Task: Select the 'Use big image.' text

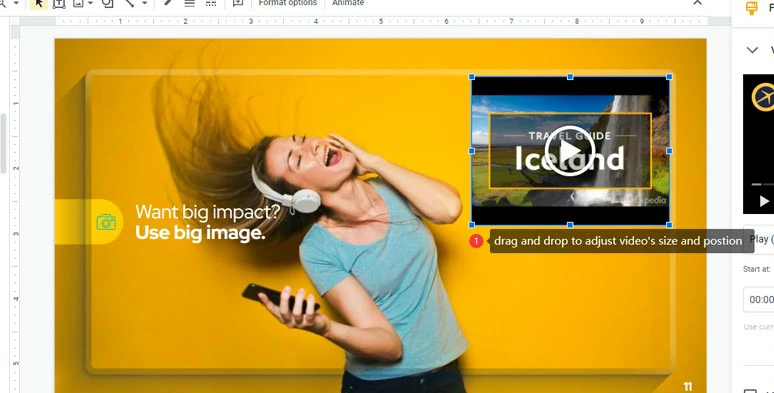Action: click(x=200, y=233)
